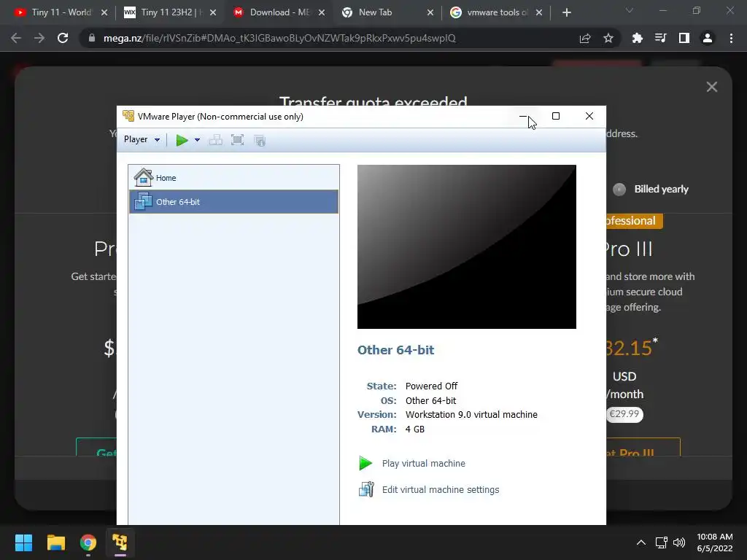Click the green play icon beside Play virtual machine
Screen dimensions: 747x560
click(365, 463)
